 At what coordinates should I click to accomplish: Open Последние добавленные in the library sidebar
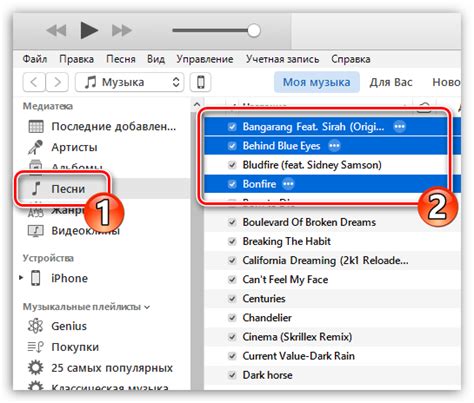point(114,127)
